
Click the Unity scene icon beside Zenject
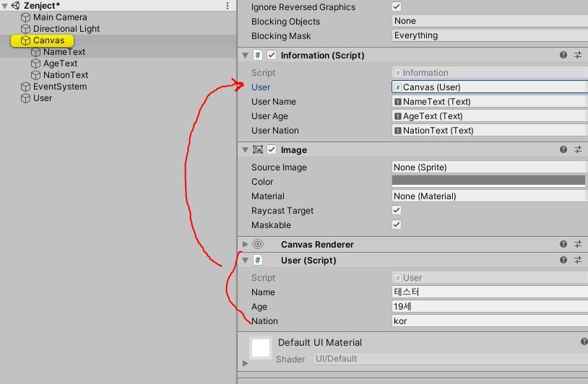pyautogui.click(x=15, y=6)
